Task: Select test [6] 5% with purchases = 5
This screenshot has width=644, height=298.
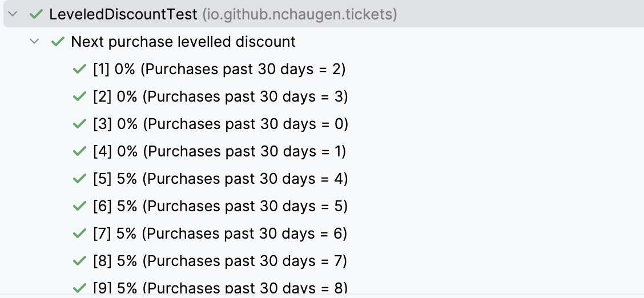Action: (220, 206)
